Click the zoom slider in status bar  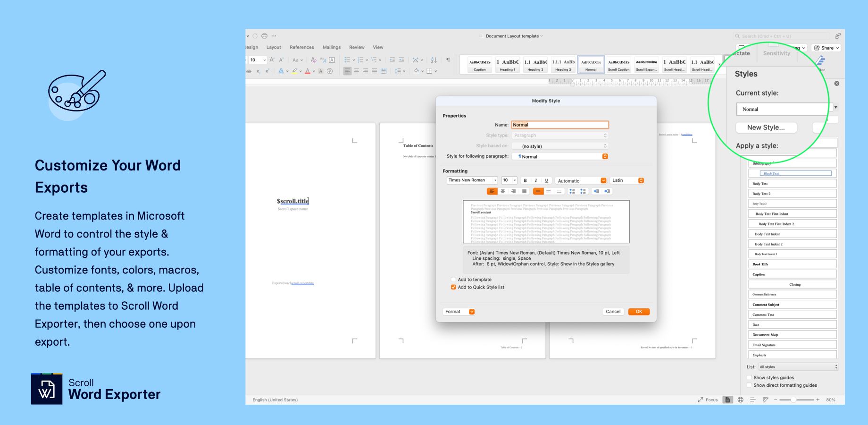pyautogui.click(x=797, y=400)
